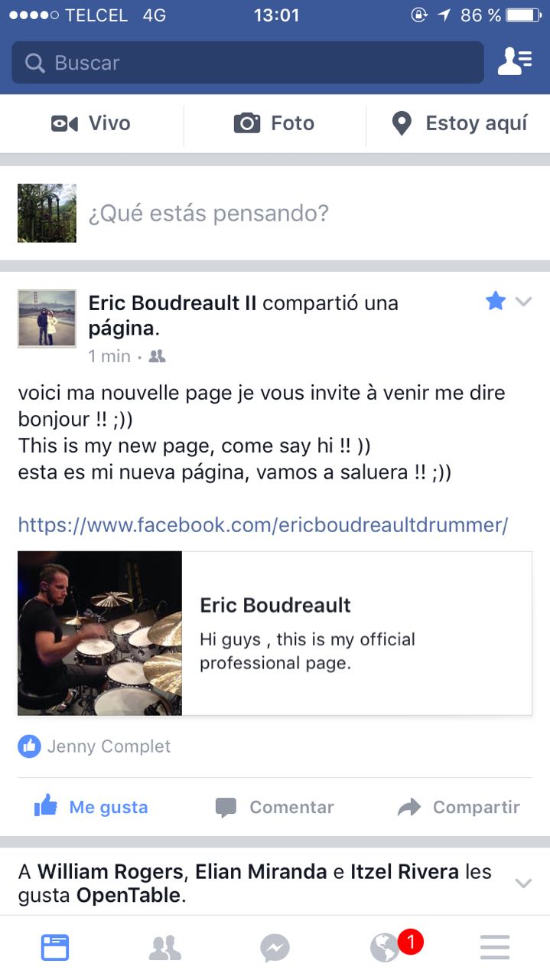This screenshot has height=980, width=550.
Task: Toggle Me gusta on the shared page post
Action: [x=91, y=807]
